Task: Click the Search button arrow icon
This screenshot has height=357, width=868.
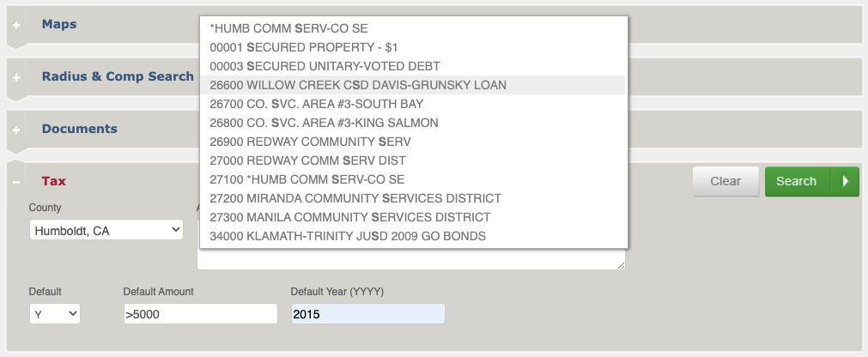Action: coord(846,181)
